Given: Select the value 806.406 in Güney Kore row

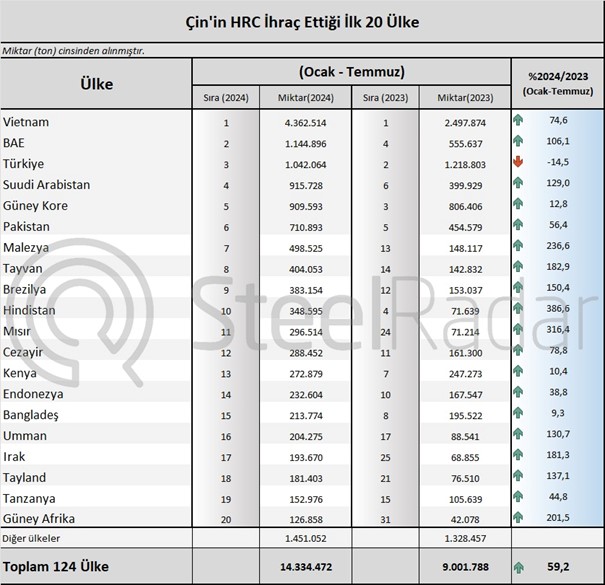Looking at the screenshot, I should [x=465, y=206].
